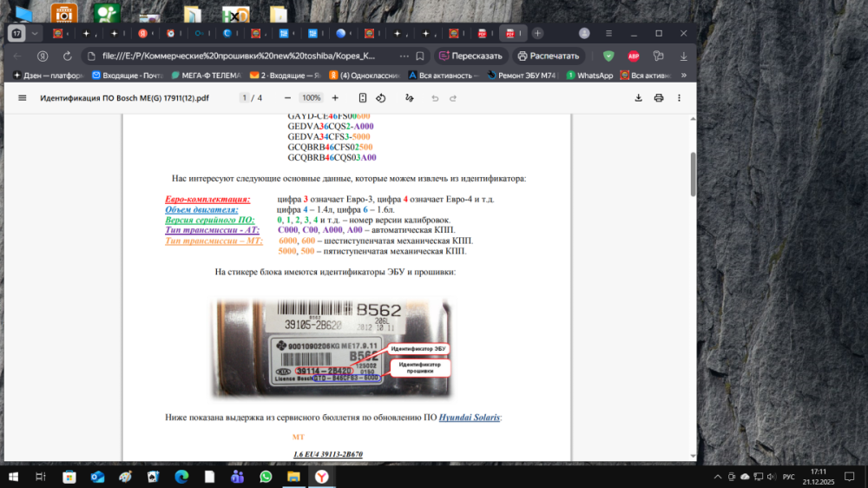Zoom in the PDF document
The width and height of the screenshot is (868, 488).
pyautogui.click(x=335, y=98)
